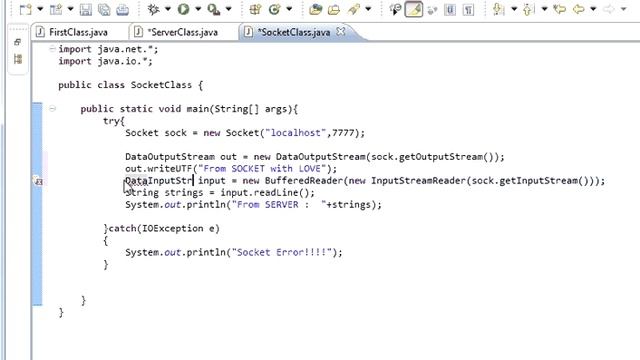
Task: Save the current file with the floppy icon
Action: pyautogui.click(x=85, y=9)
